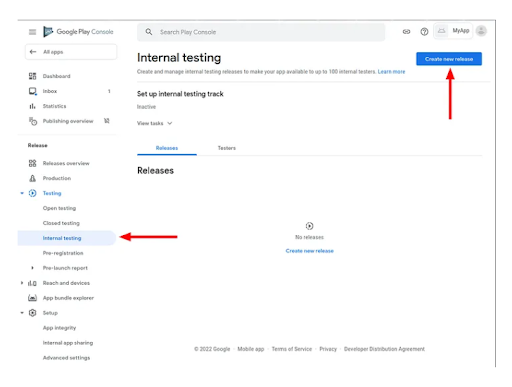Expand the View tasks dropdown
512x387 pixels.
pyautogui.click(x=155, y=123)
